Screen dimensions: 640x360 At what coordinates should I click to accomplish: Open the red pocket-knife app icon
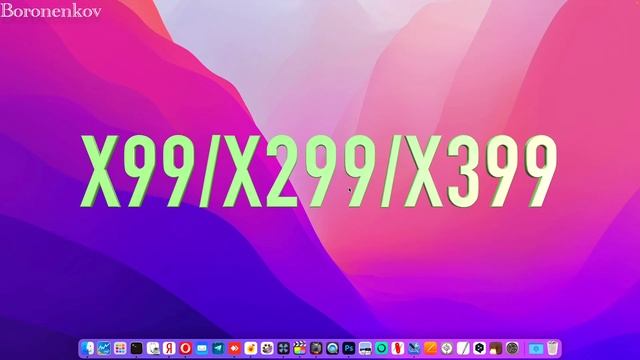[398, 348]
